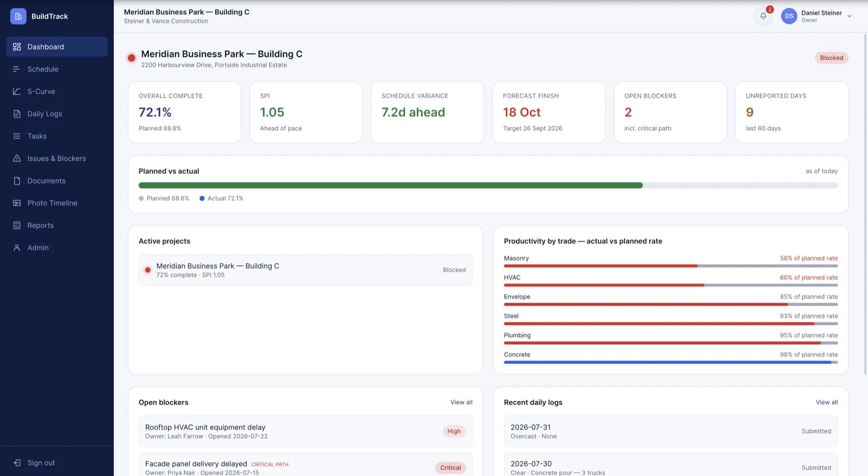
Task: Click the Envelope productivity bar
Action: 671,304
